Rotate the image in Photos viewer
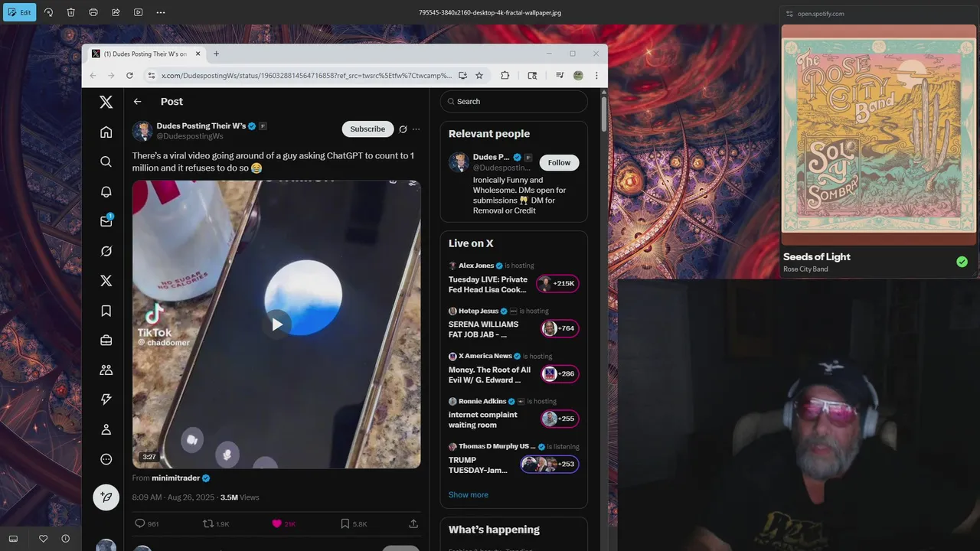The image size is (980, 551). [48, 12]
